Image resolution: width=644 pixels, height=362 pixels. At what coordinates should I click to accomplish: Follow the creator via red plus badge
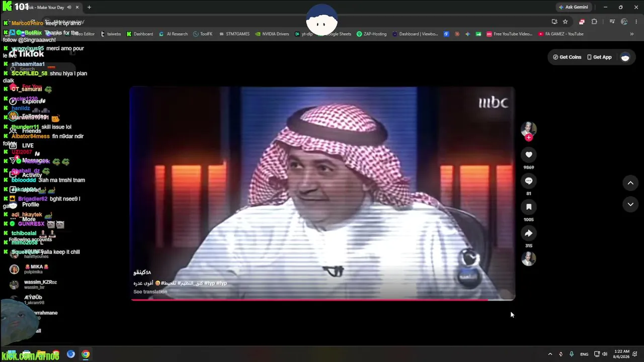[528, 137]
